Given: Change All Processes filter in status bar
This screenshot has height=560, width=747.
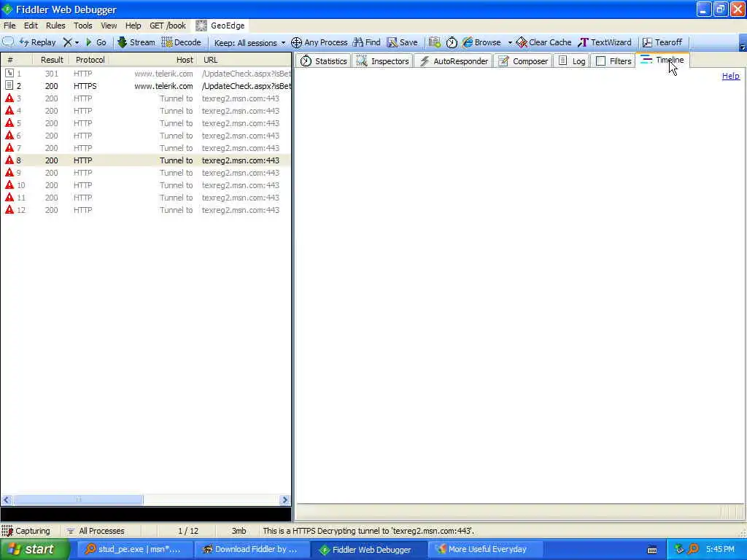Looking at the screenshot, I should pyautogui.click(x=96, y=531).
